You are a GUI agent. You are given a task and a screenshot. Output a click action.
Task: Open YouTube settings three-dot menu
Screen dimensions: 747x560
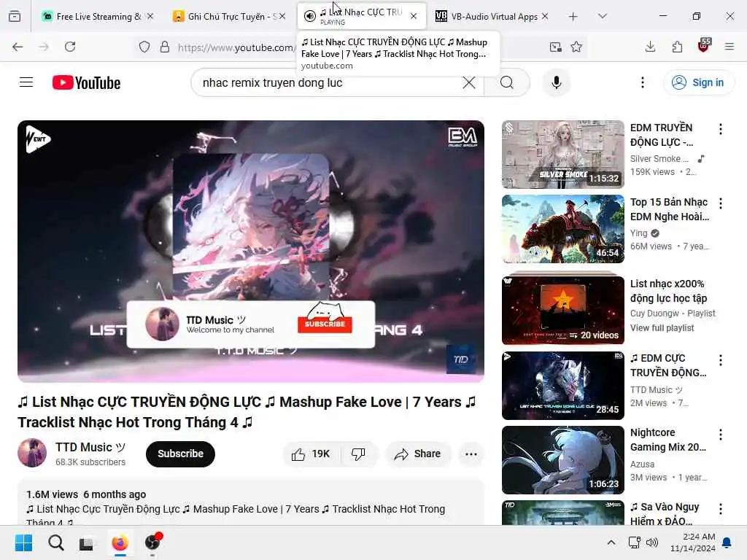coord(642,82)
